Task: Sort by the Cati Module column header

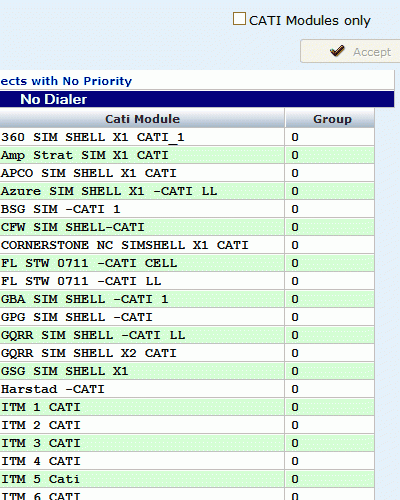Action: click(142, 119)
